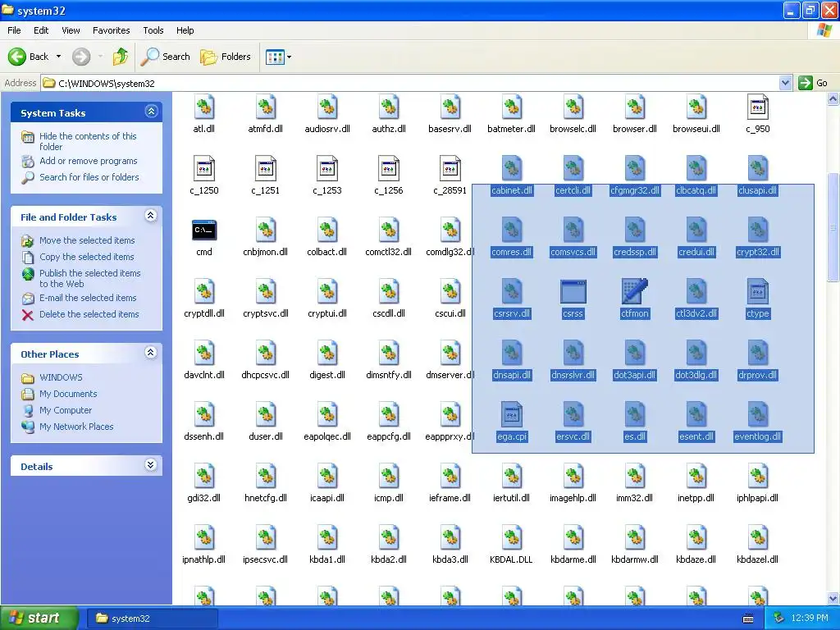Screen dimensions: 840x630
Task: Click the system32 taskbar button
Action: [152, 619]
